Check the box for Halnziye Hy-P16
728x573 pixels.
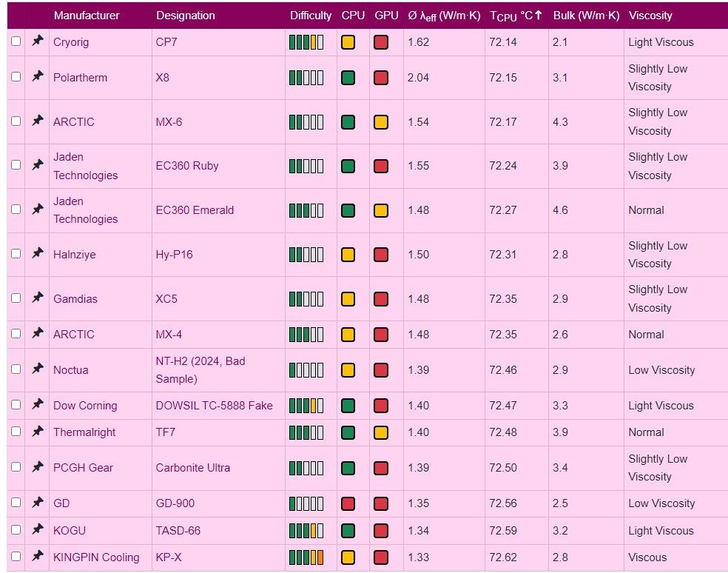click(16, 254)
